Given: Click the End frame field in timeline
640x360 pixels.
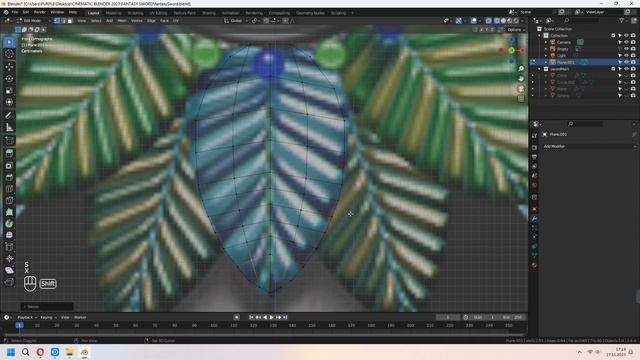Looking at the screenshot, I should click(x=512, y=317).
